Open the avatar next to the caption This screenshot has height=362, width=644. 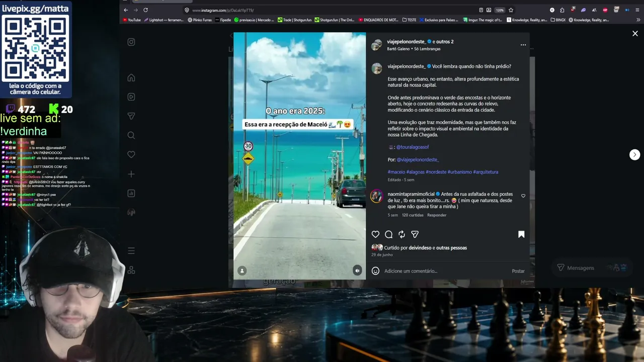tap(376, 69)
